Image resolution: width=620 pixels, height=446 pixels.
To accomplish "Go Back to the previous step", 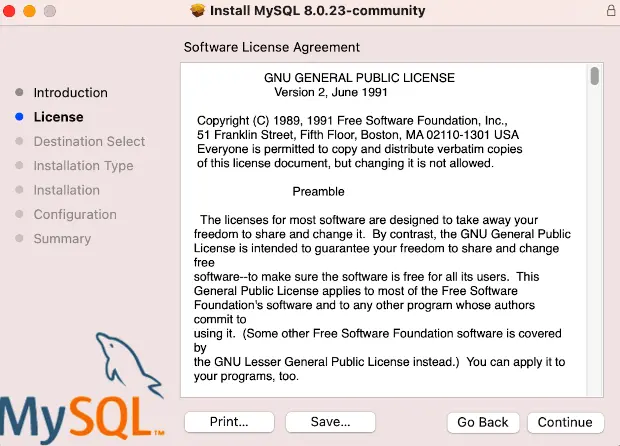I will 483,422.
